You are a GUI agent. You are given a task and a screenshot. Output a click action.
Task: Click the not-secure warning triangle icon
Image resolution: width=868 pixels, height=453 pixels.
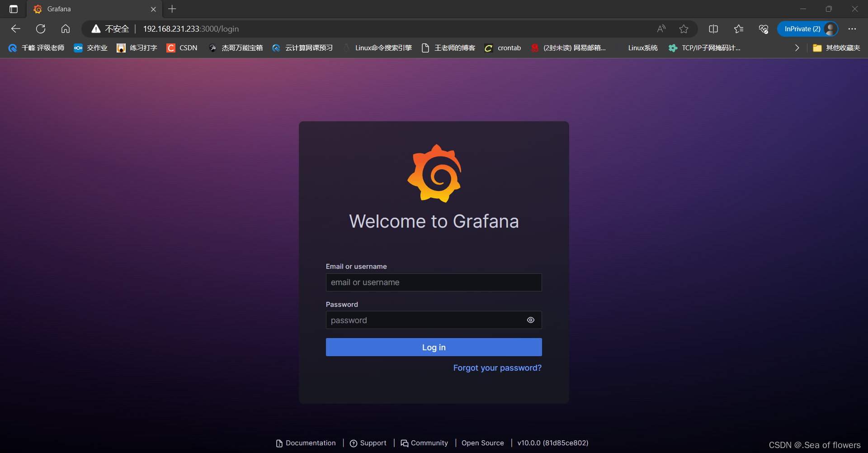point(96,29)
